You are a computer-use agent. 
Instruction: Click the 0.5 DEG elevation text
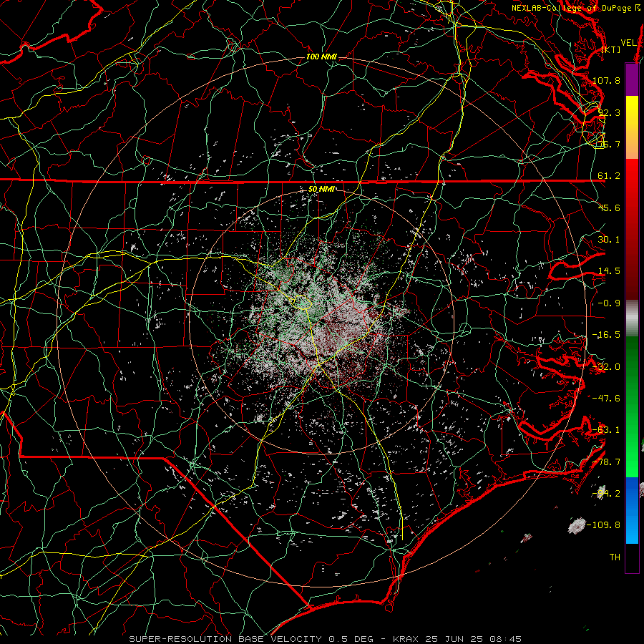pyautogui.click(x=351, y=639)
